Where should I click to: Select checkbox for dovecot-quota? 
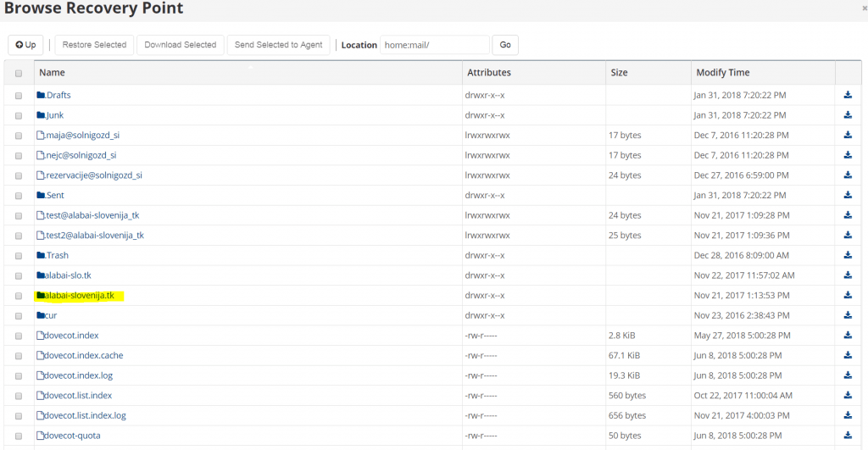click(19, 436)
